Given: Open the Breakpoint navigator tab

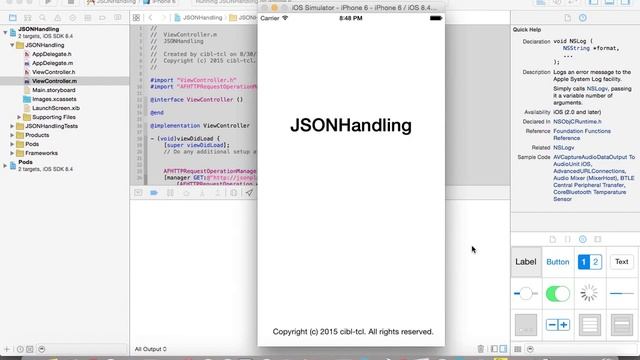Looking at the screenshot, I should coord(102,18).
